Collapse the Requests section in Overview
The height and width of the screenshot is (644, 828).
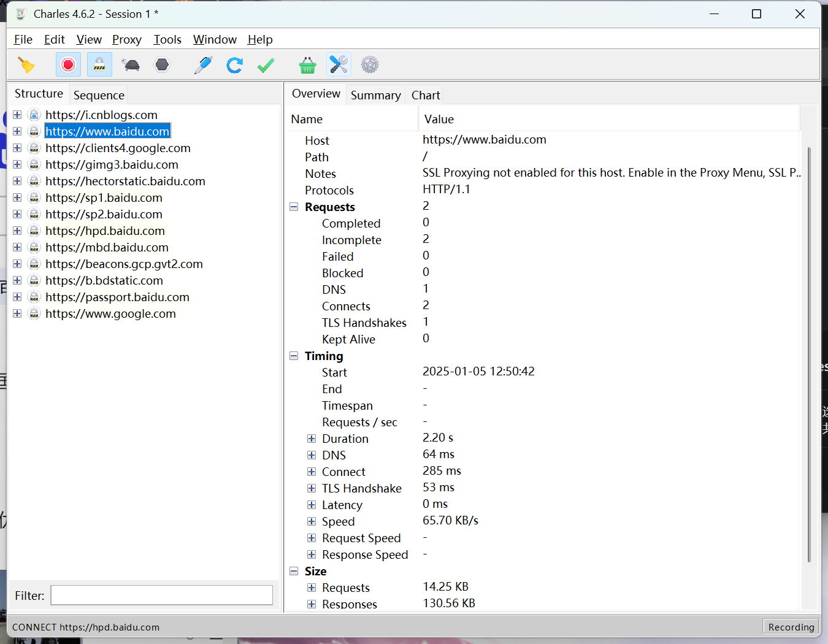coord(294,207)
